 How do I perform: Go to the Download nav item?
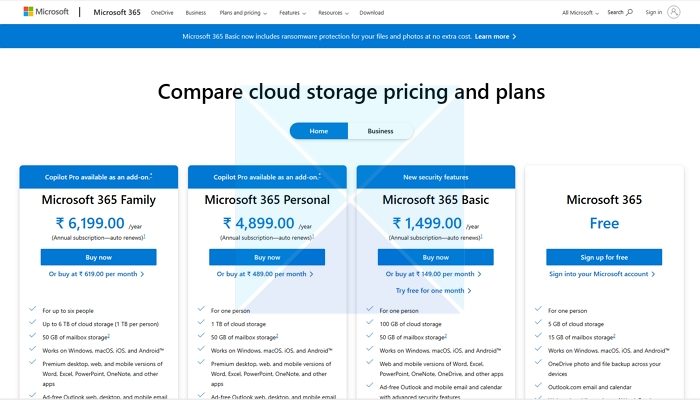pos(371,13)
